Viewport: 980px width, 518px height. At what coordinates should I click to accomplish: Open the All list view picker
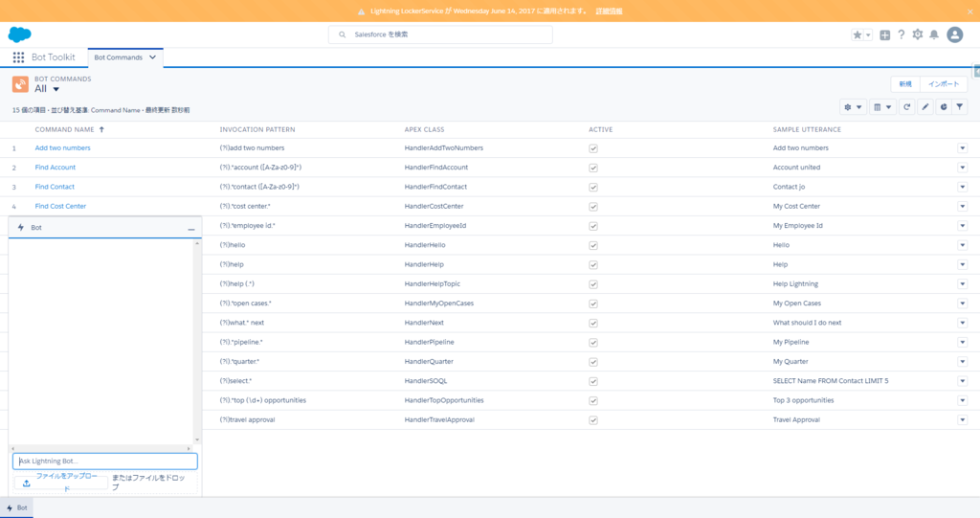(48, 89)
